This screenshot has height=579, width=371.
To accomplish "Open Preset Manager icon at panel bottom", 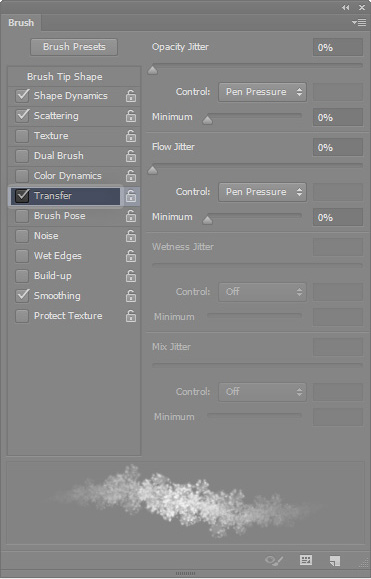I will tap(306, 560).
